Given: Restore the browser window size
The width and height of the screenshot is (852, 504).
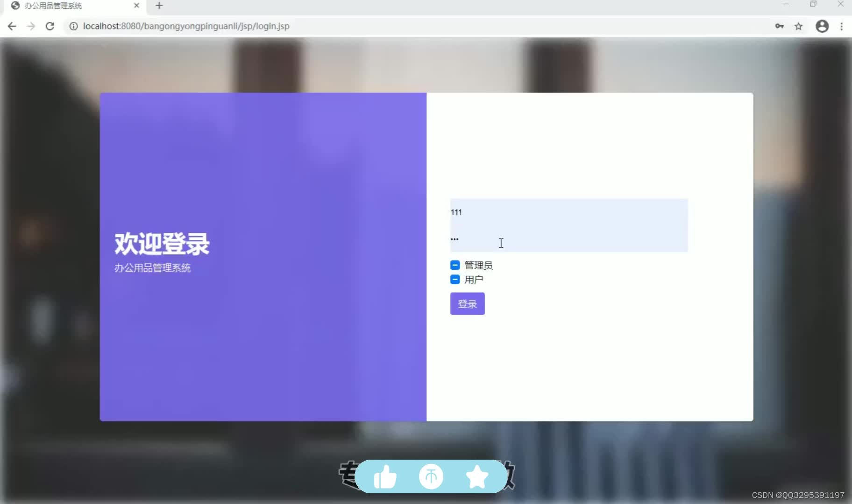Looking at the screenshot, I should click(x=813, y=4).
